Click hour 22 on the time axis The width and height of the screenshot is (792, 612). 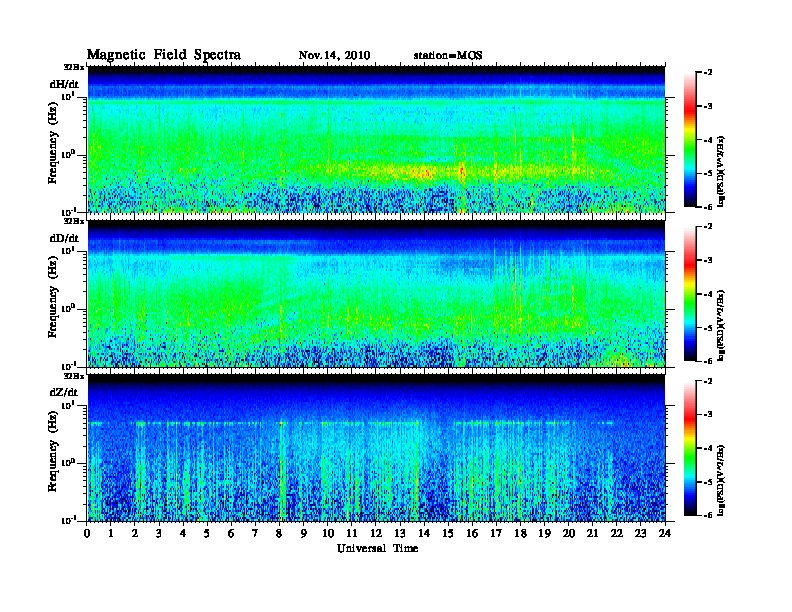coord(617,534)
